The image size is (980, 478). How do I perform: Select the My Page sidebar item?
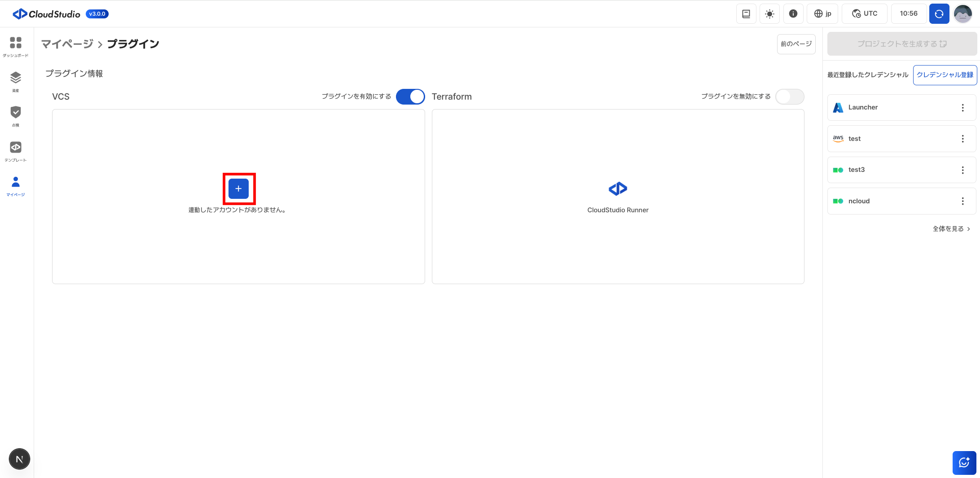click(16, 185)
